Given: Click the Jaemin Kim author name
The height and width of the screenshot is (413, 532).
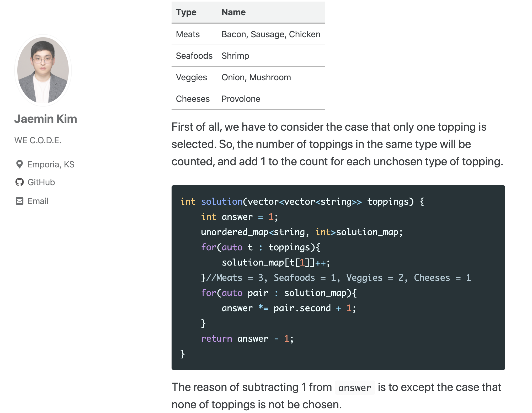Looking at the screenshot, I should tap(46, 119).
